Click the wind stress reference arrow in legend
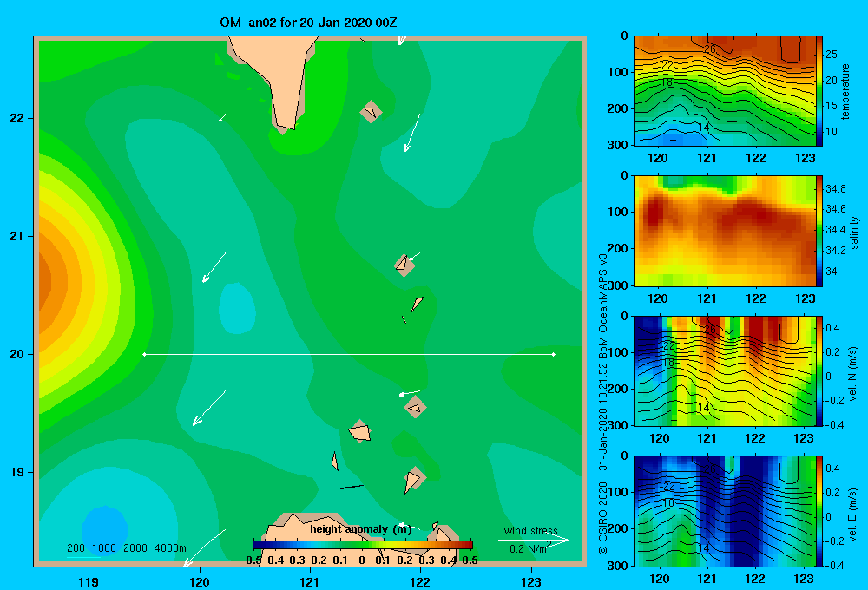This screenshot has height=590, width=868. point(533,540)
